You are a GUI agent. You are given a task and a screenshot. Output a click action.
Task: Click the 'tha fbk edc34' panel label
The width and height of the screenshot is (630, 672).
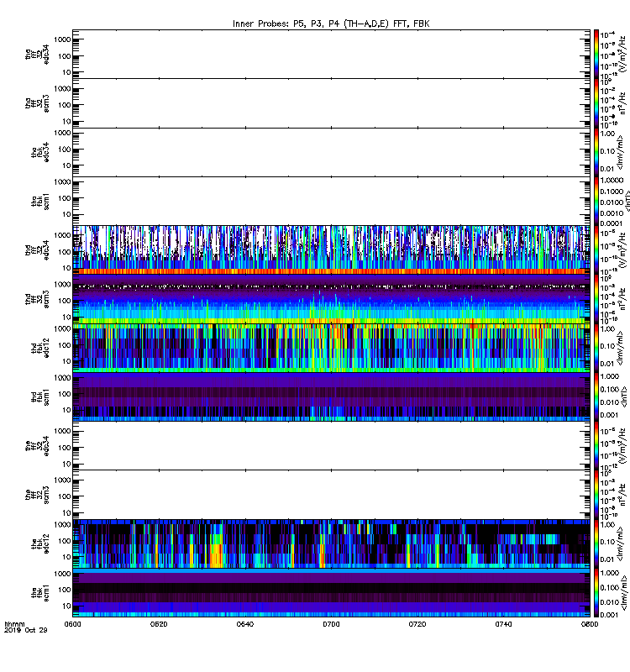point(40,152)
